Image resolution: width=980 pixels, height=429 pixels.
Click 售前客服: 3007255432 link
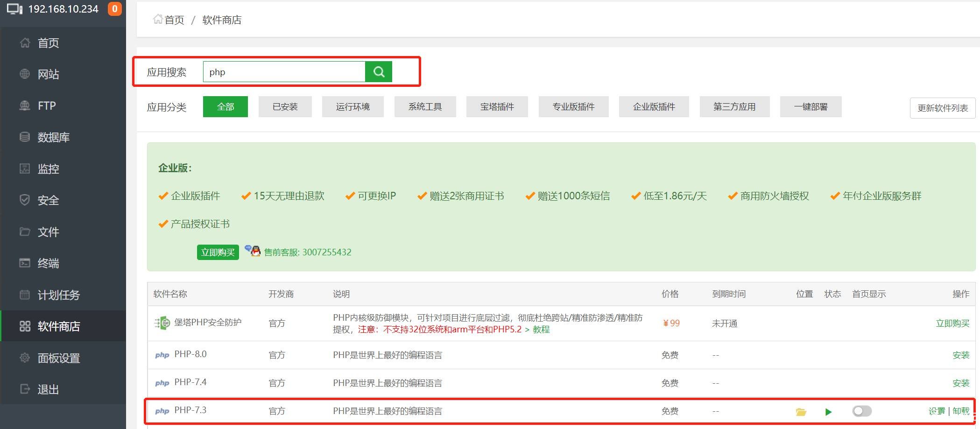click(x=308, y=252)
